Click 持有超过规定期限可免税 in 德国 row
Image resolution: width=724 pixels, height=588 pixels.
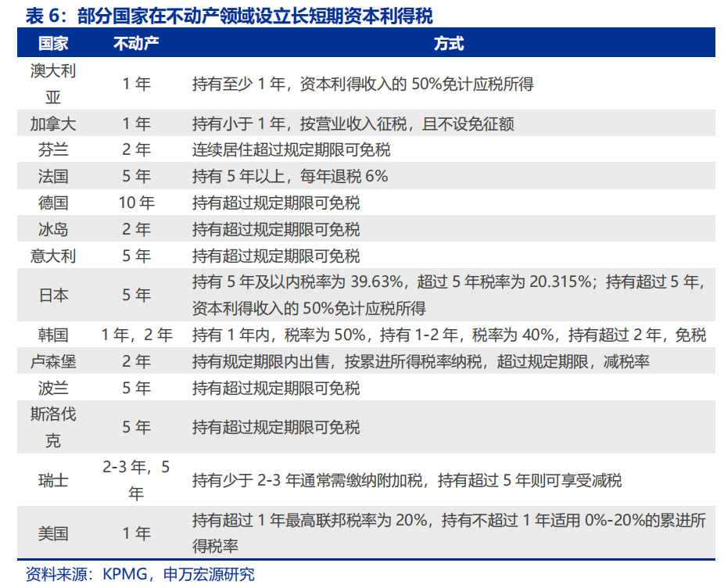(276, 203)
